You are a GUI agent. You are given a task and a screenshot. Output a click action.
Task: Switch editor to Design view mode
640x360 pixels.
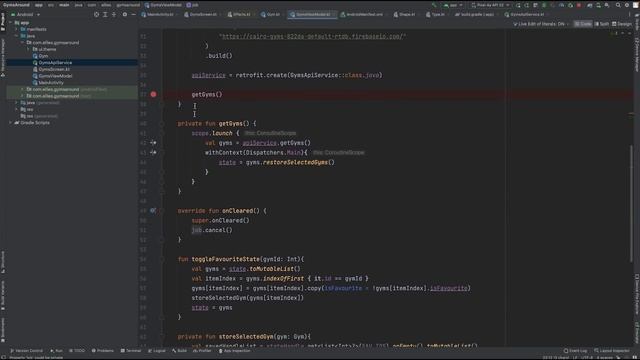[x=622, y=24]
